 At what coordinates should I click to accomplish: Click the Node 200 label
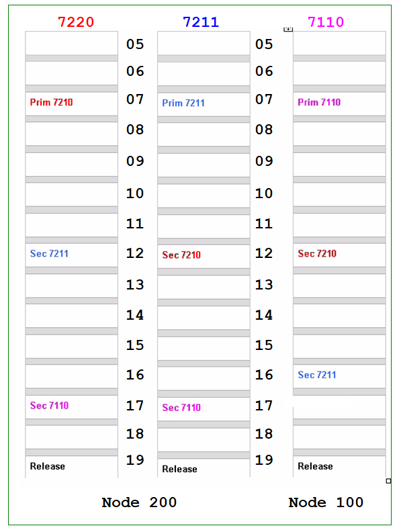pyautogui.click(x=139, y=502)
